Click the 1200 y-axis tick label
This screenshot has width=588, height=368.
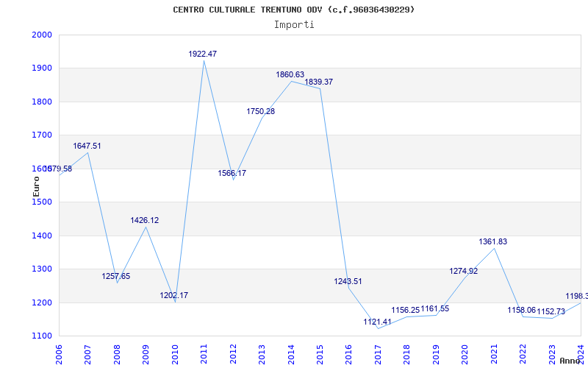(42, 302)
